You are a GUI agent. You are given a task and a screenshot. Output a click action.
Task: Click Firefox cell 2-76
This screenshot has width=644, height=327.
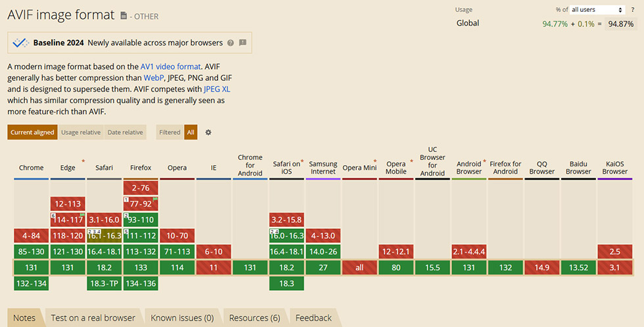(141, 188)
